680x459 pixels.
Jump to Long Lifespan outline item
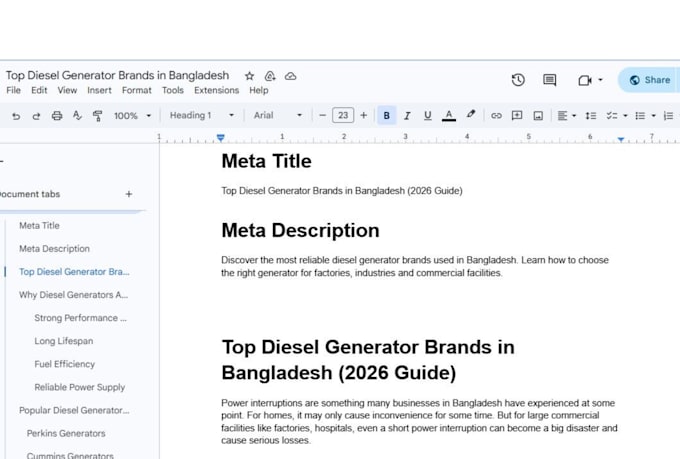[64, 341]
